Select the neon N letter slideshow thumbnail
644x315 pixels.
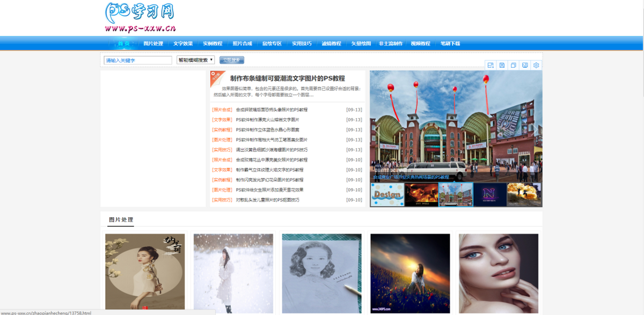pyautogui.click(x=491, y=194)
